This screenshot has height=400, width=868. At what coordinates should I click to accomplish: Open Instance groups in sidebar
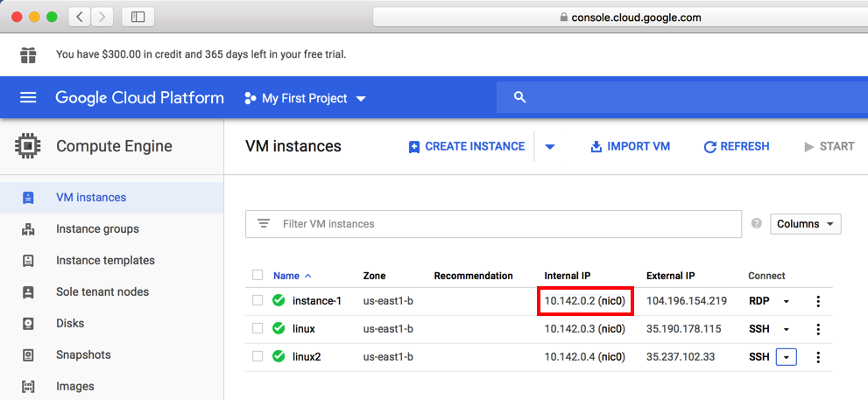tap(97, 229)
